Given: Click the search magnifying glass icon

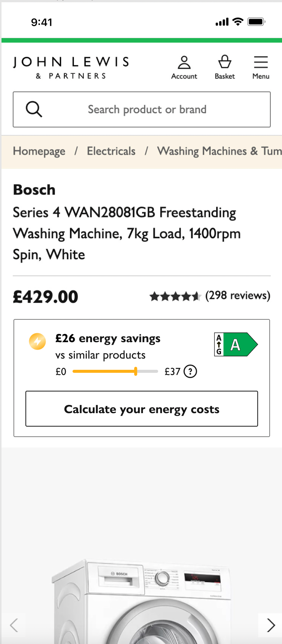Looking at the screenshot, I should (34, 109).
